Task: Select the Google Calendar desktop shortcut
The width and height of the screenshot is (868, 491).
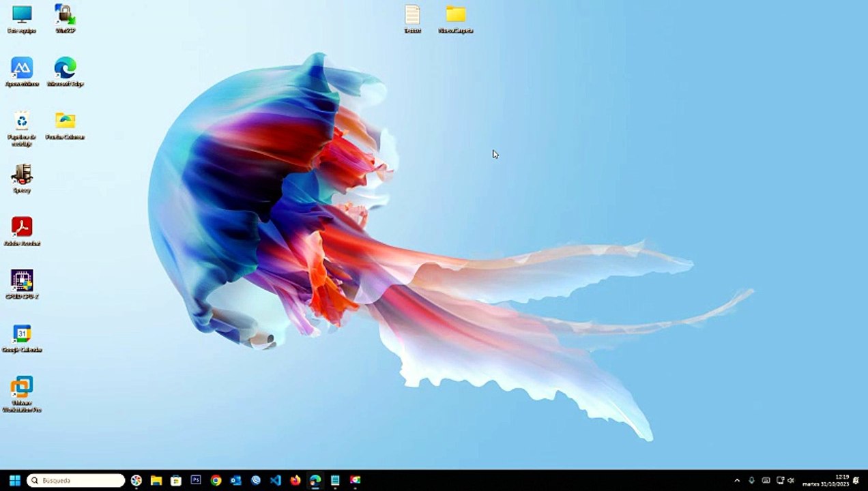Action: tap(22, 338)
